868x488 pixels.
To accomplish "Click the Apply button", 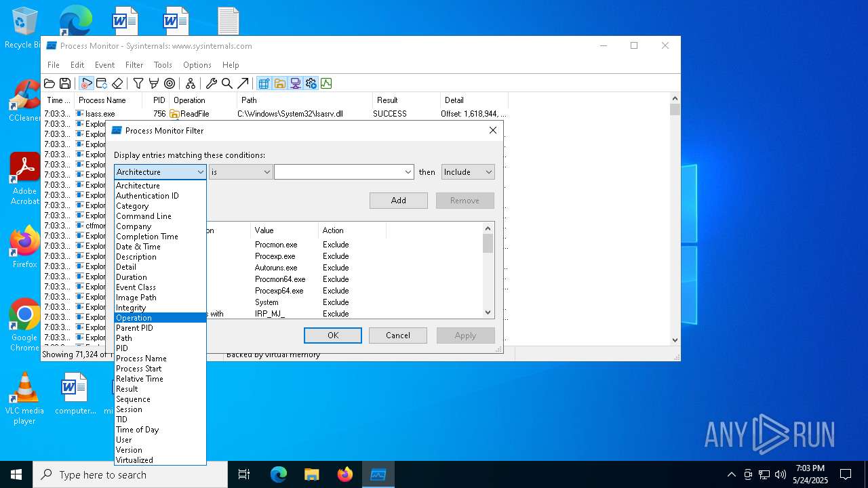I will point(465,335).
